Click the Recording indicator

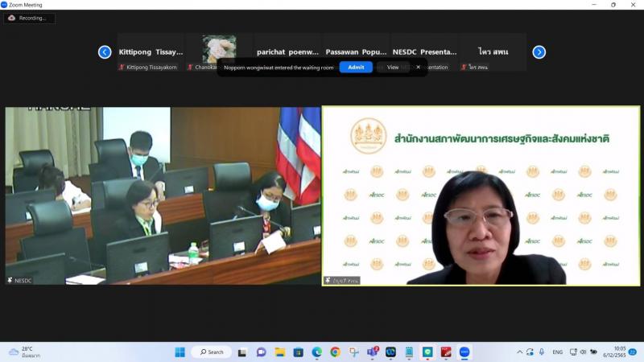click(x=30, y=18)
